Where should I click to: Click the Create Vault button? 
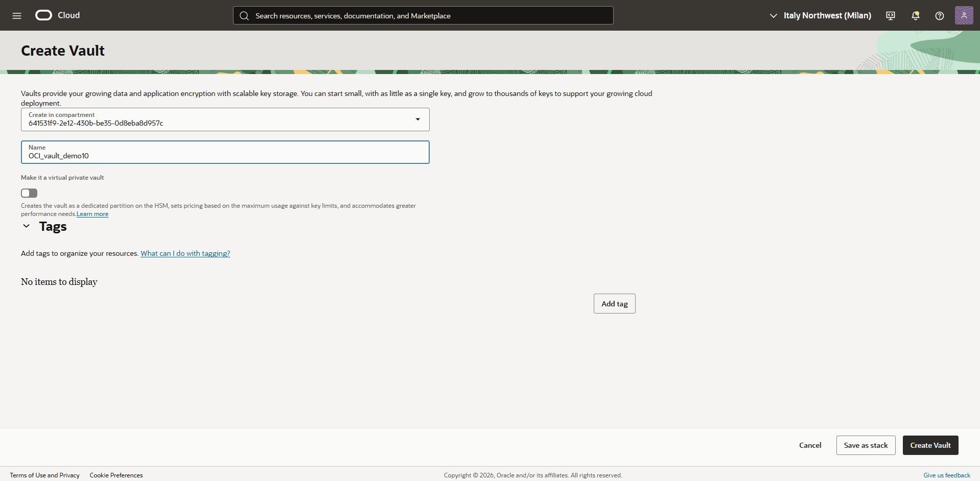coord(930,445)
